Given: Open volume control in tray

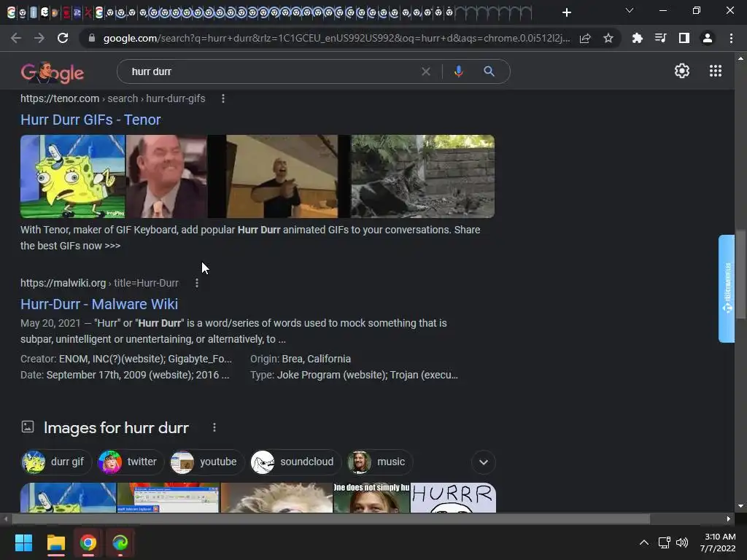Looking at the screenshot, I should (682, 542).
